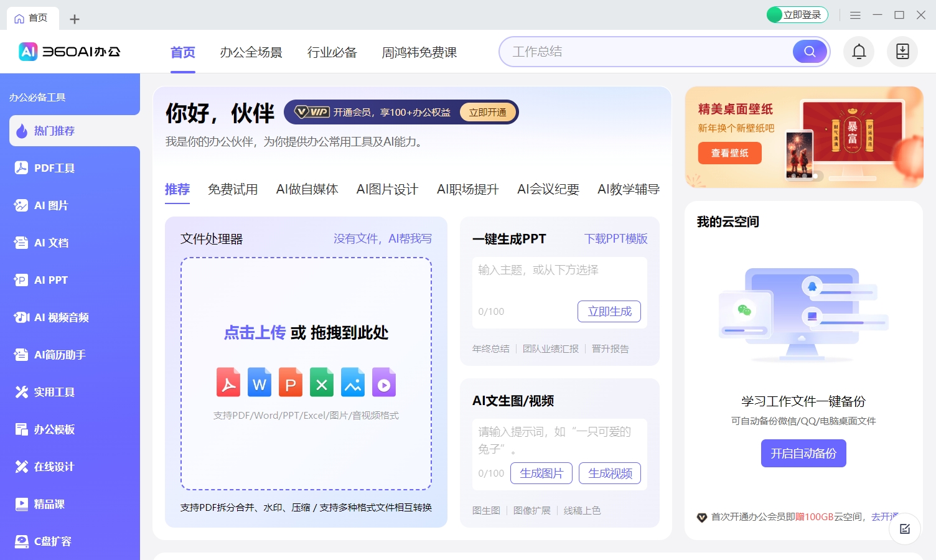Open the notification bell

(x=859, y=52)
